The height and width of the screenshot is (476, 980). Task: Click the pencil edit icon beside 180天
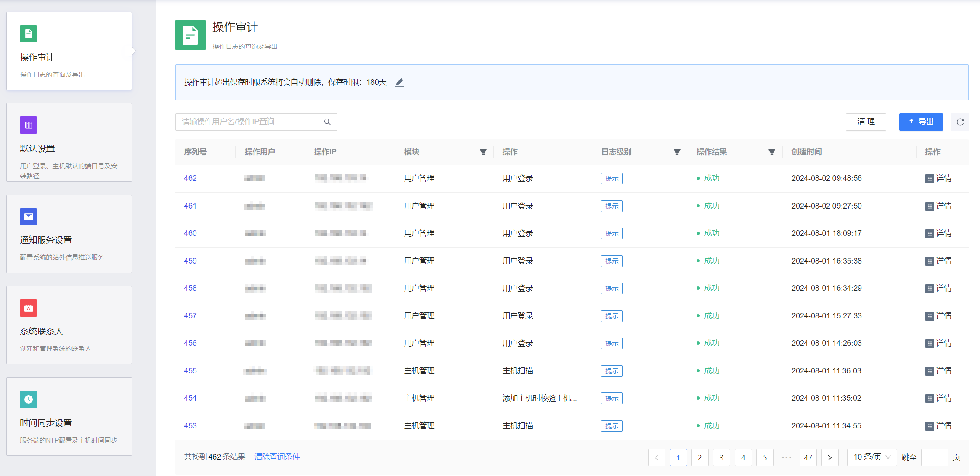coord(399,82)
